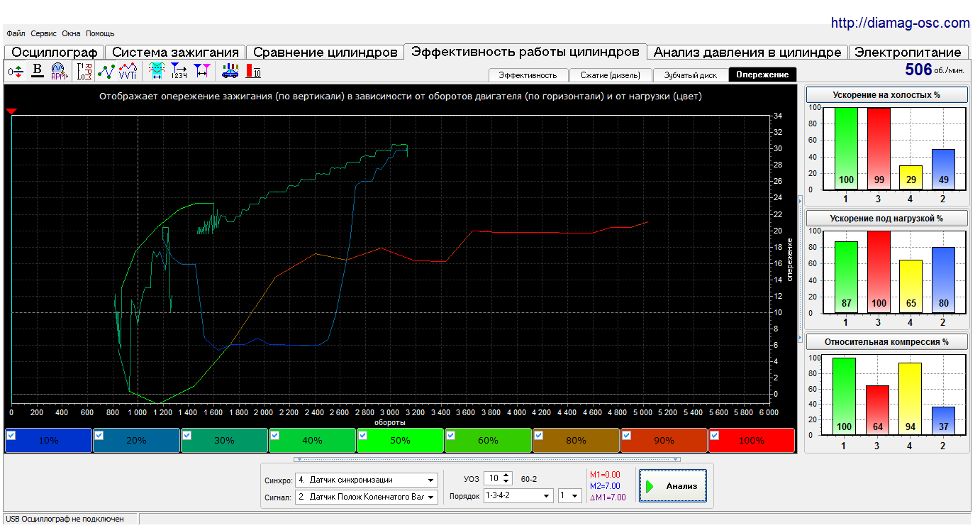980x528 pixels.
Task: Click the blue and magenta markers distance icon
Action: [x=202, y=71]
